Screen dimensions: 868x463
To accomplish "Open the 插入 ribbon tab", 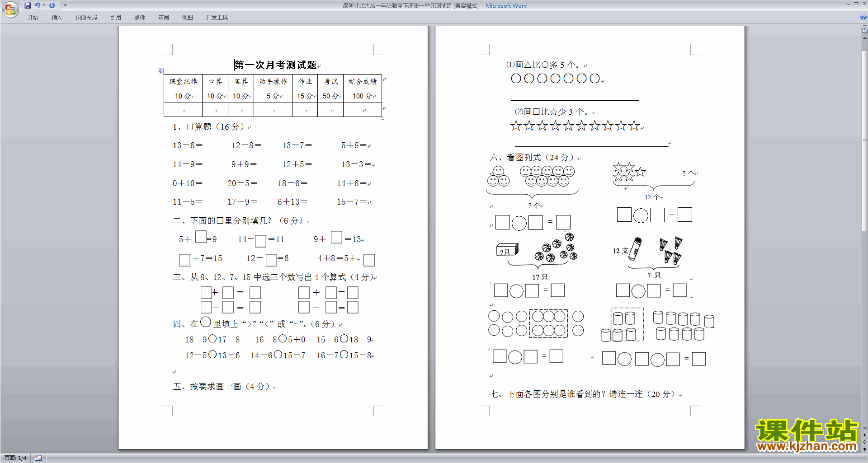I will point(57,18).
